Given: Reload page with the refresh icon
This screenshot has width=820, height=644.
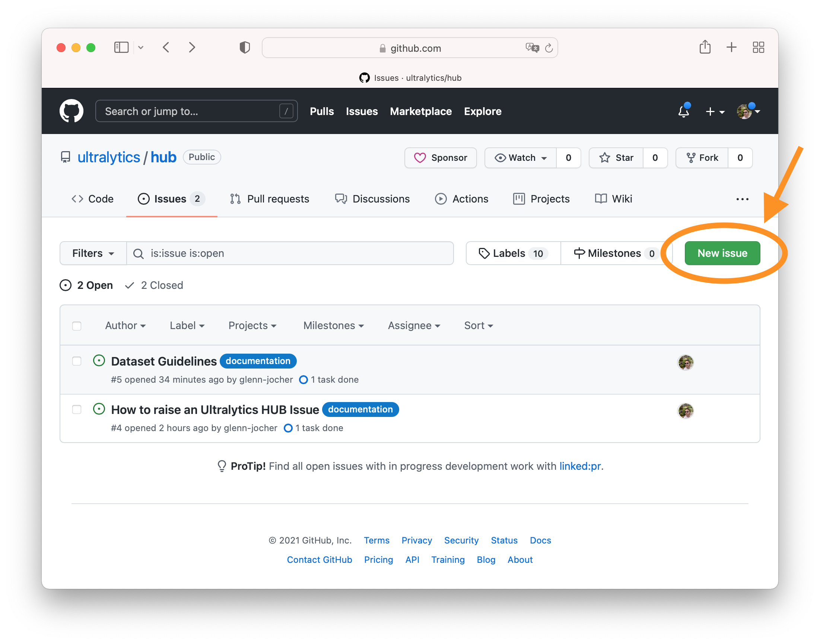Looking at the screenshot, I should 549,48.
